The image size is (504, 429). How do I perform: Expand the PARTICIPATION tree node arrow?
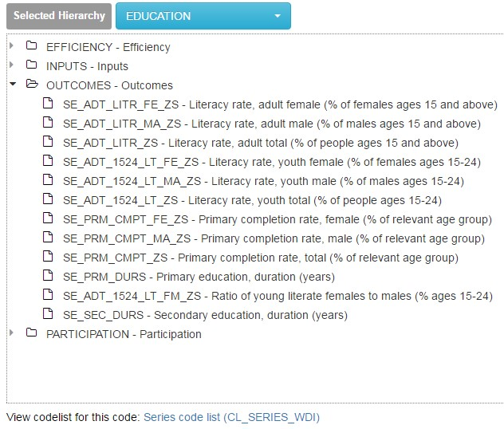(12, 334)
